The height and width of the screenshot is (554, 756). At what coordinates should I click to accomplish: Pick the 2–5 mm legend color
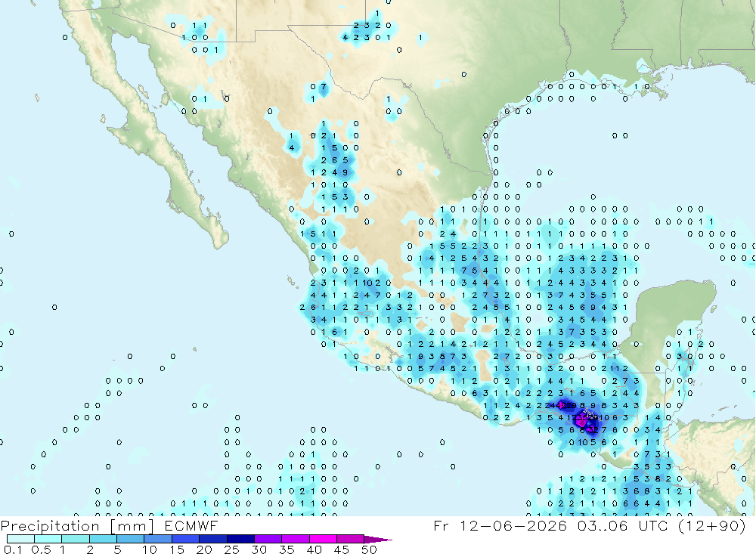[x=103, y=539]
